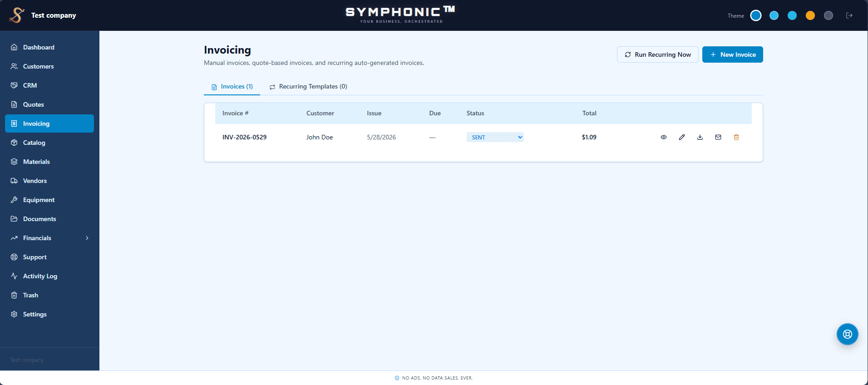This screenshot has height=385, width=868.
Task: Select the gray theme swatch
Action: coord(829,15)
